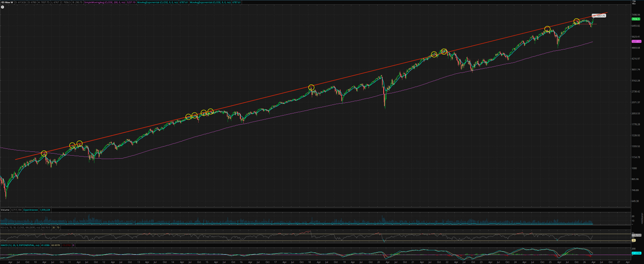Click the 3162.28 price axis label
The image size is (644, 264).
(x=636, y=81)
